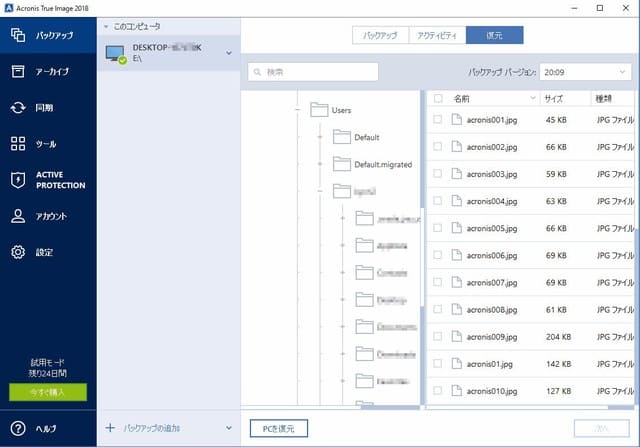Click the PCを復元 button

tap(279, 428)
